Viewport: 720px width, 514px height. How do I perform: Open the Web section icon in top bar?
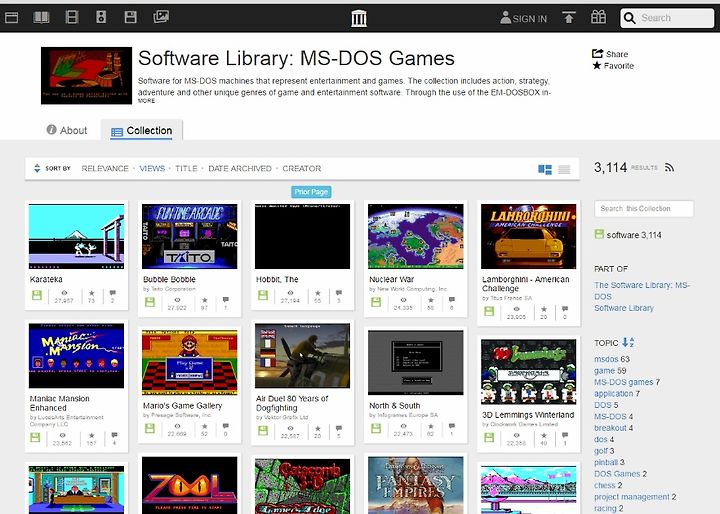[11, 18]
